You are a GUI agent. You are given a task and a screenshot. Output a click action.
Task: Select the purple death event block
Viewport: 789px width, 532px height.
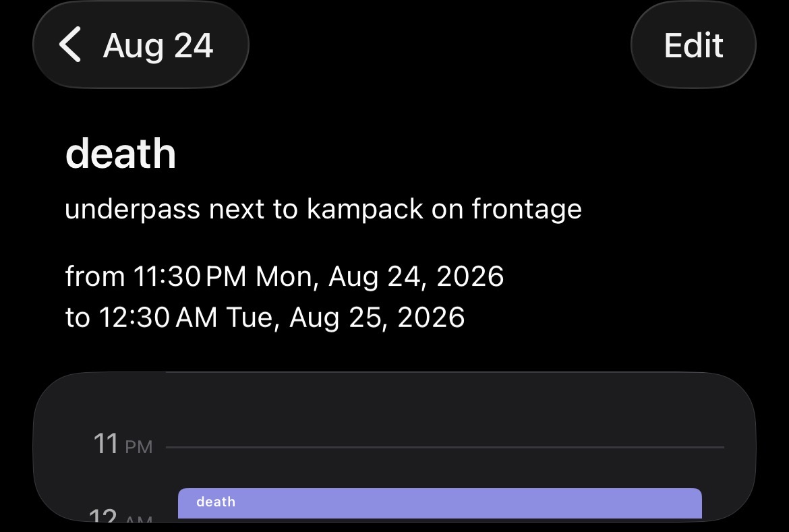tap(440, 503)
